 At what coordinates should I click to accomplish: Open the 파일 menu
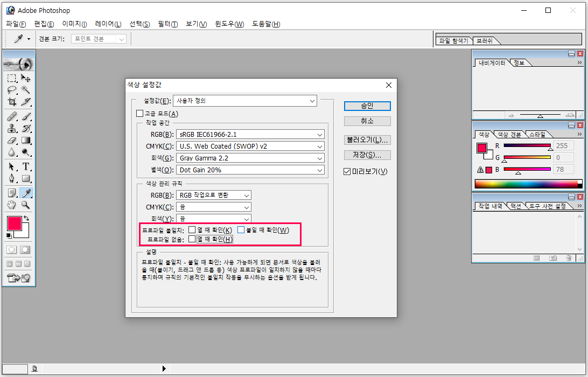[16, 24]
